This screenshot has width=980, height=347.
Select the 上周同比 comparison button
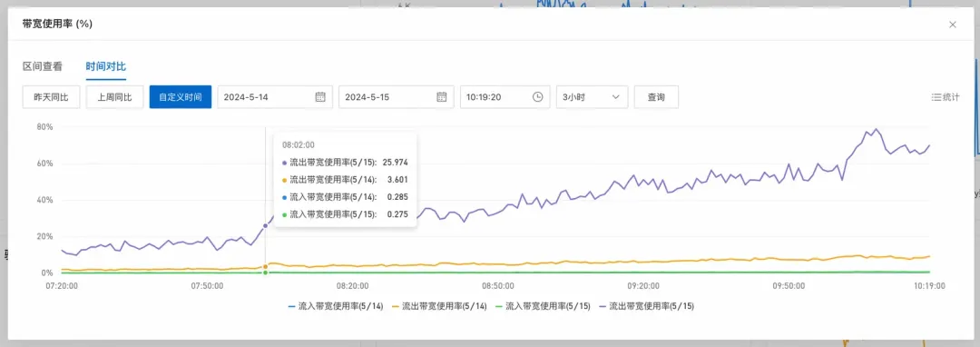(115, 97)
